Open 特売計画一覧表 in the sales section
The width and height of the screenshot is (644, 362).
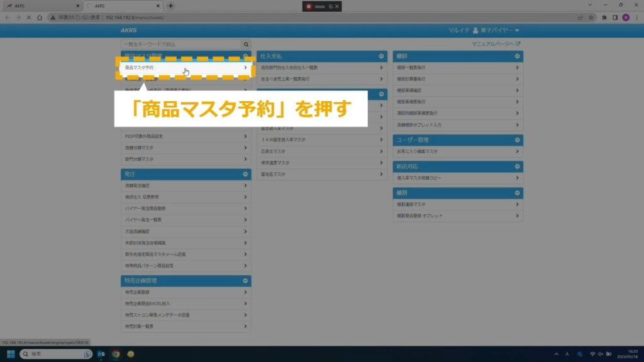[185, 326]
